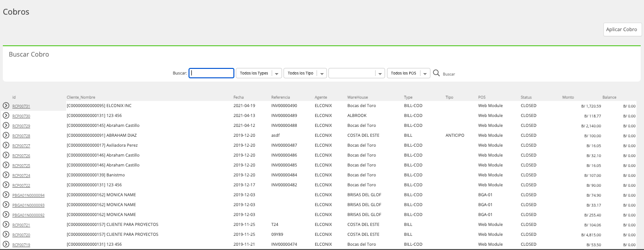The height and width of the screenshot is (250, 644).
Task: Click warehouse cell ALBROOK
Action: [x=357, y=116]
